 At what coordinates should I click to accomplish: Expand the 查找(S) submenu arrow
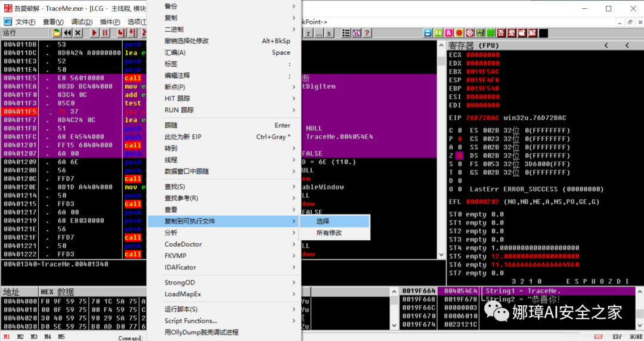[x=293, y=187]
